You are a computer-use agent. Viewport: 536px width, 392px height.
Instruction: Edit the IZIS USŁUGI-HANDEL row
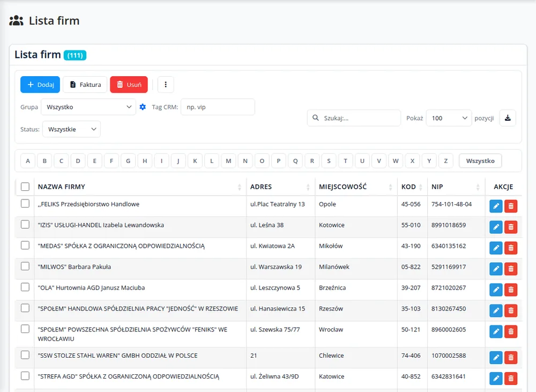(496, 227)
